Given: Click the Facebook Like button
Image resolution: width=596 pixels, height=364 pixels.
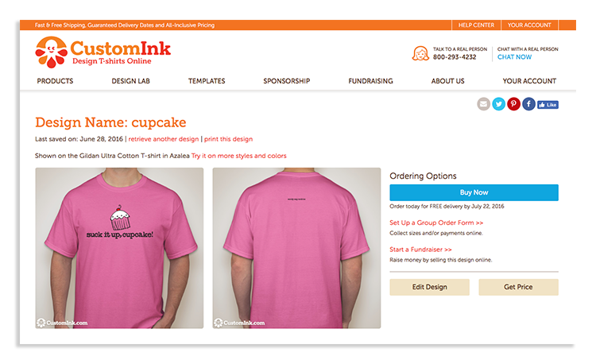Looking at the screenshot, I should click(548, 105).
